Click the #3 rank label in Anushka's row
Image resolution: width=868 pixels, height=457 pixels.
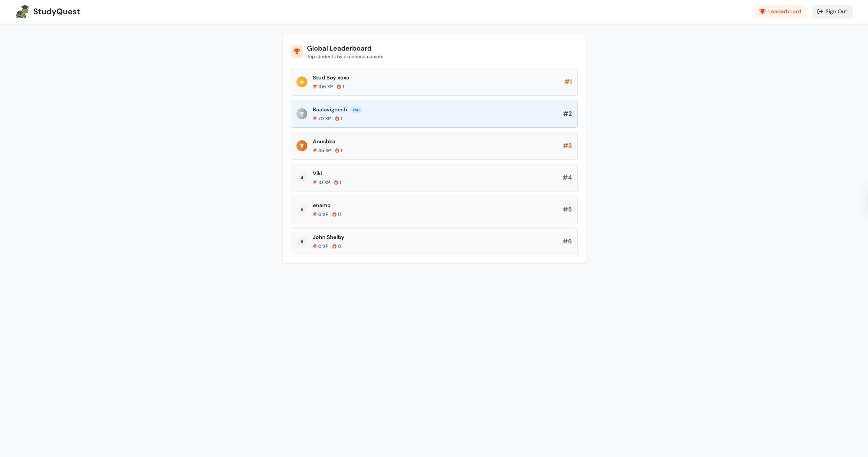click(567, 146)
